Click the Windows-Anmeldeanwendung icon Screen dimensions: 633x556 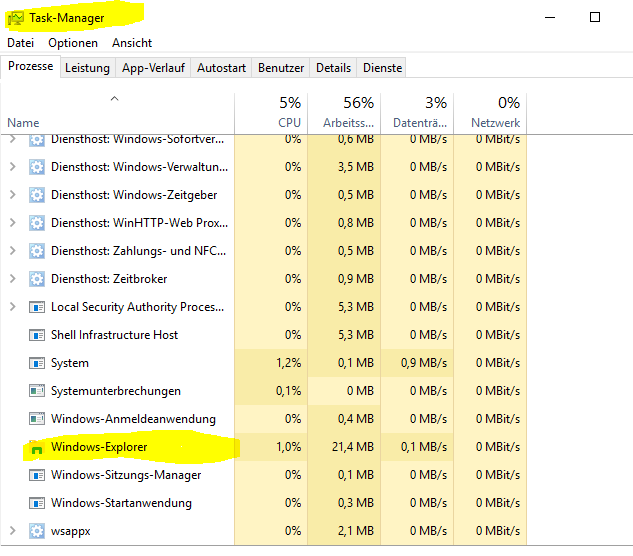coord(37,419)
